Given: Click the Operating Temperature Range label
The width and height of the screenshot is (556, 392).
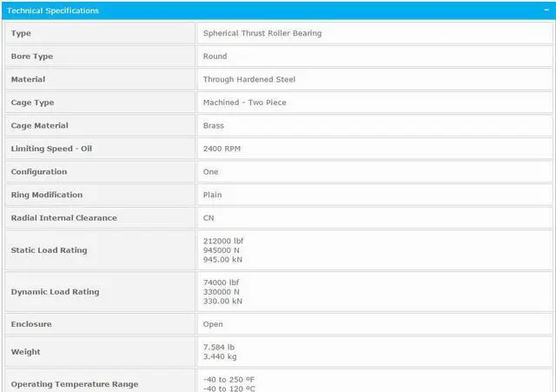Looking at the screenshot, I should [x=74, y=384].
